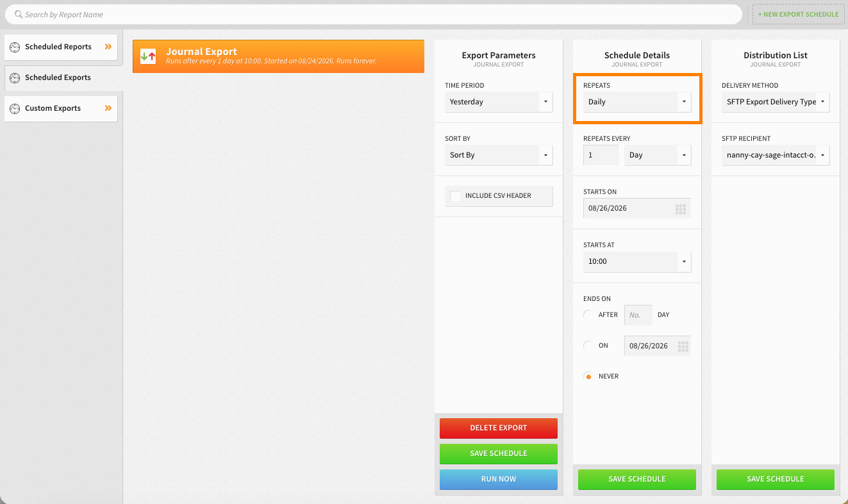Click the Distribution List heading
The width and height of the screenshot is (848, 504).
click(776, 55)
